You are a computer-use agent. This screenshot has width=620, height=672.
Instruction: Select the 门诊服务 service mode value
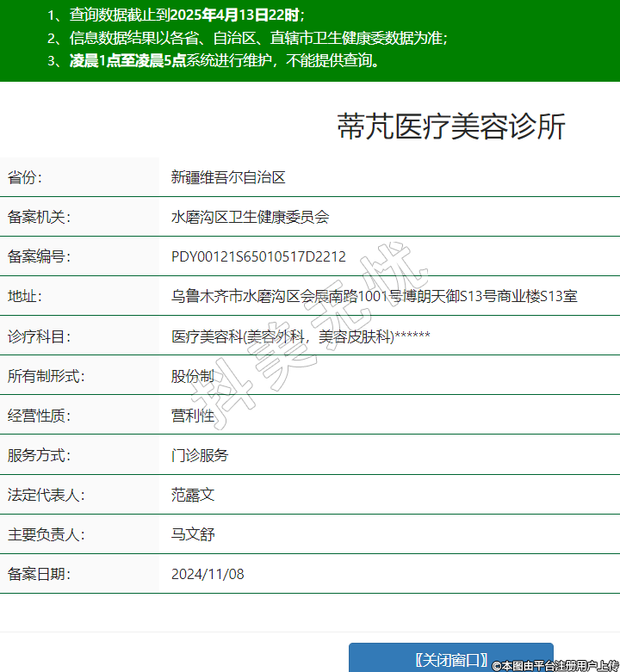coord(200,455)
